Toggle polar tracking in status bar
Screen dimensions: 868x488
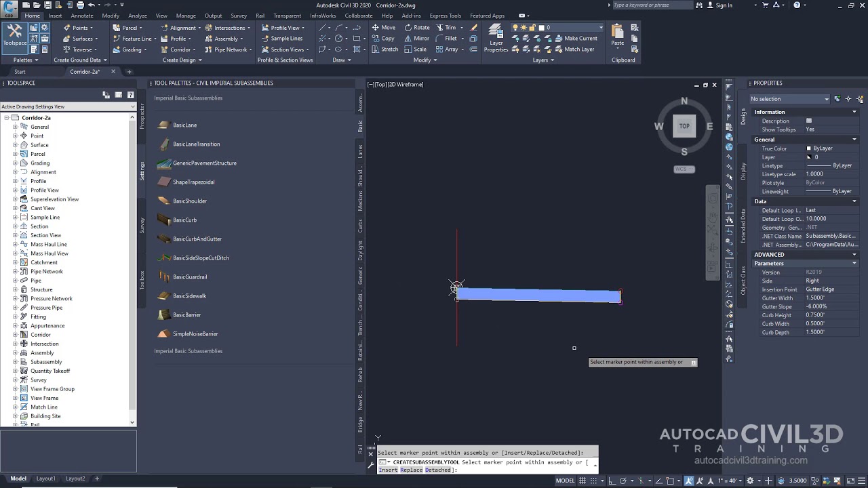coord(623,481)
